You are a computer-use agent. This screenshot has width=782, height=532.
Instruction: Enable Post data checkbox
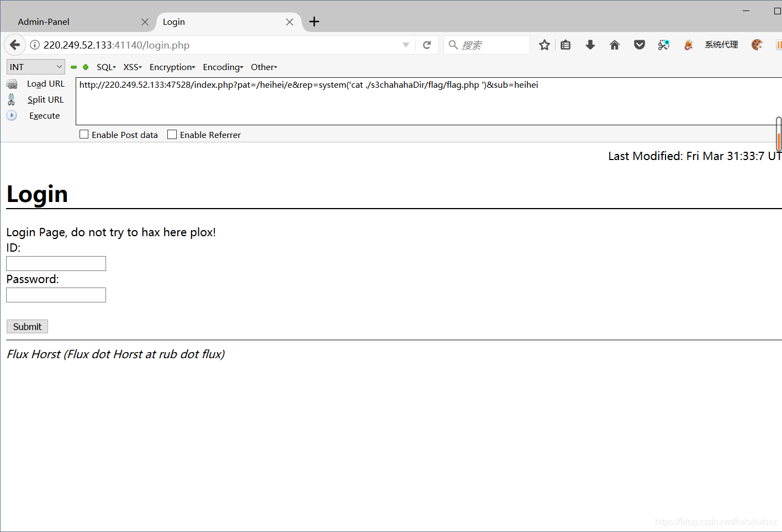(84, 134)
